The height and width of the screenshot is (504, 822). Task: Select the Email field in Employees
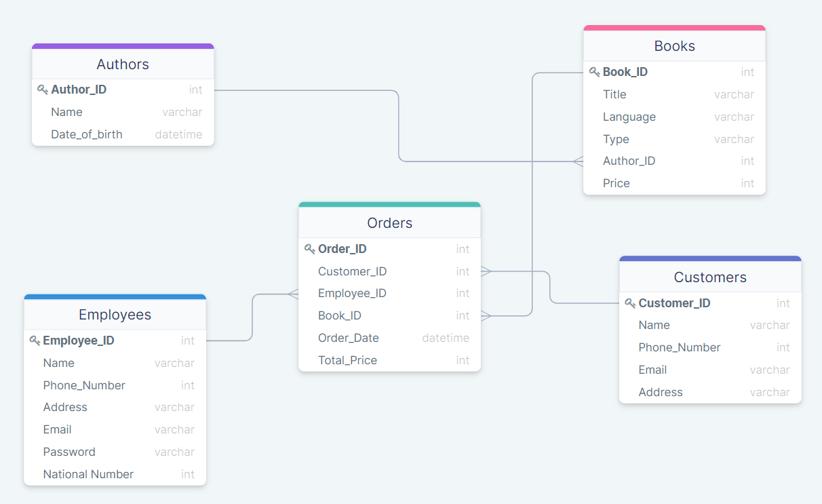pos(115,429)
